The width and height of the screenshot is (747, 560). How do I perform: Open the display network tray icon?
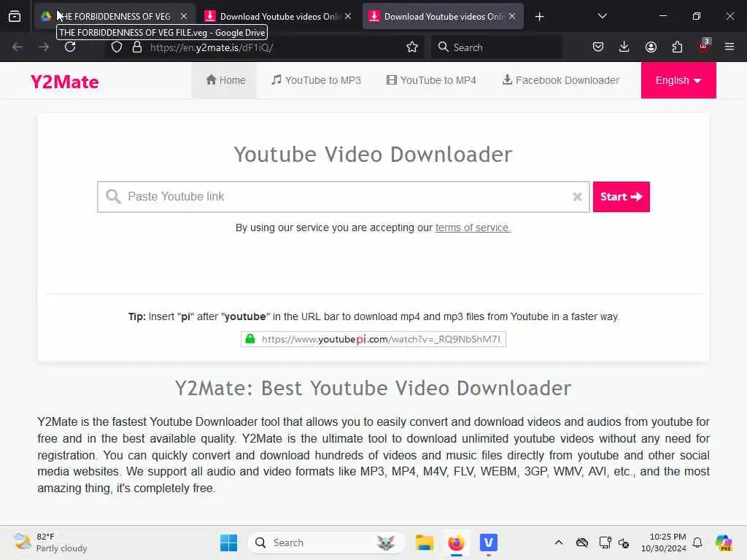(605, 542)
